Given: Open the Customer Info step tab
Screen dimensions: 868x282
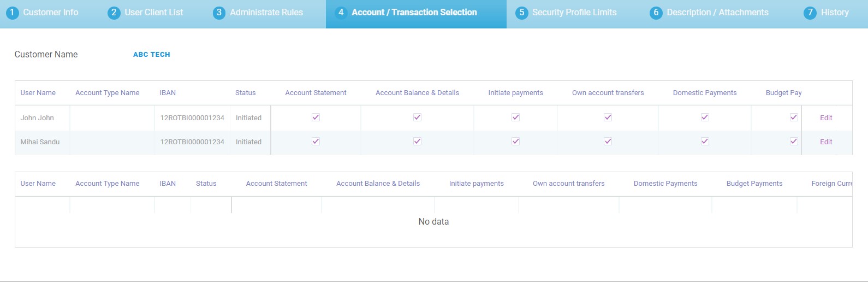Looking at the screenshot, I should pyautogui.click(x=43, y=13).
